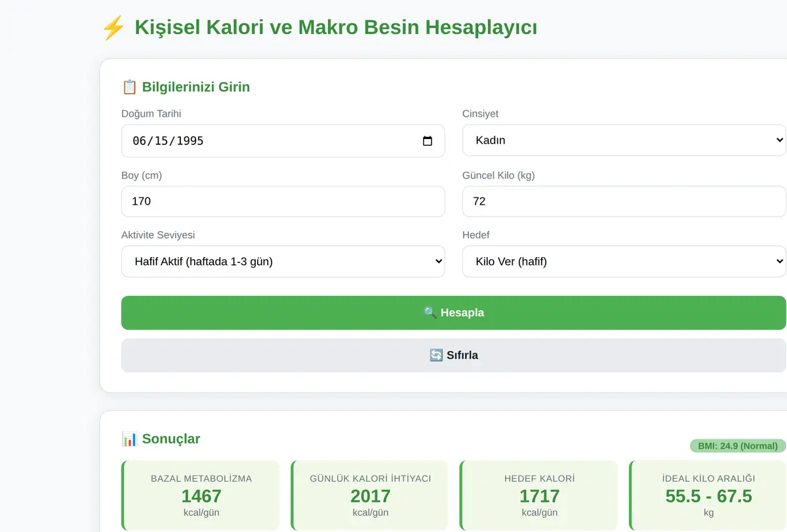787x532 pixels.
Task: Expand the Aktivite Seviyesi dropdown
Action: [283, 262]
